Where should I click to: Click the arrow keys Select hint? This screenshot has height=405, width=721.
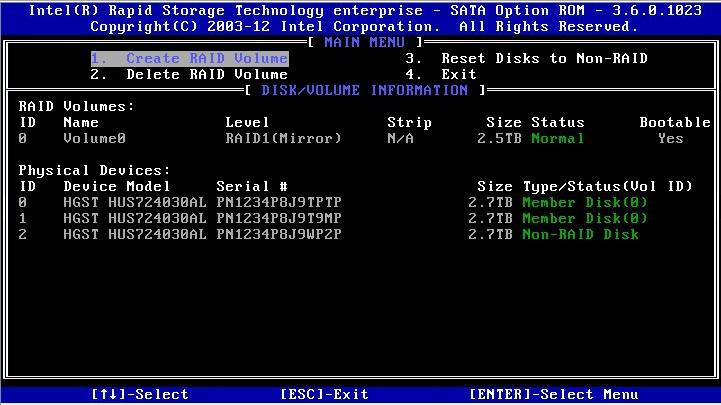coord(140,394)
